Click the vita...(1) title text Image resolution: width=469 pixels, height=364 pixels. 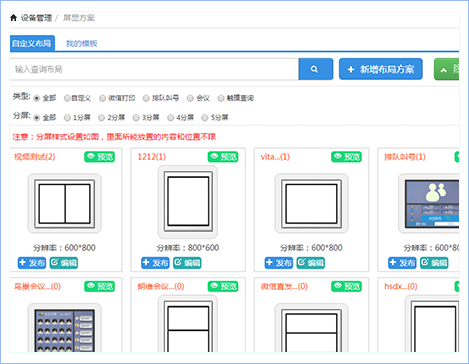pos(275,157)
